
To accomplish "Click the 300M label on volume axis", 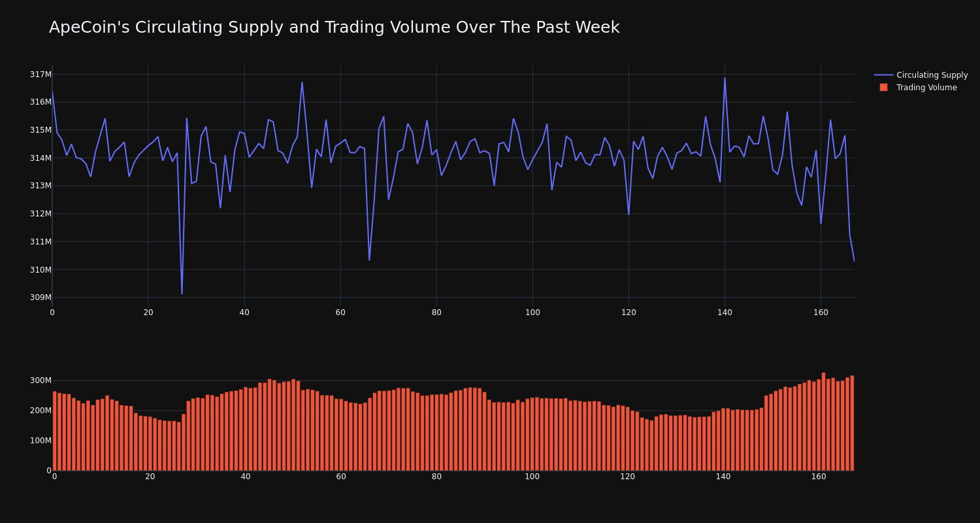I will point(41,380).
